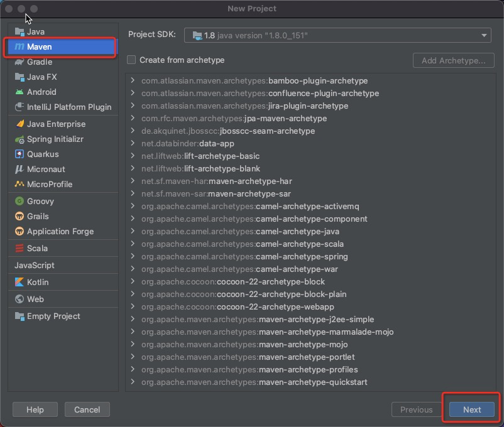Select maven-archetype-marmalade-mojo row
504x427 pixels.
310,332
